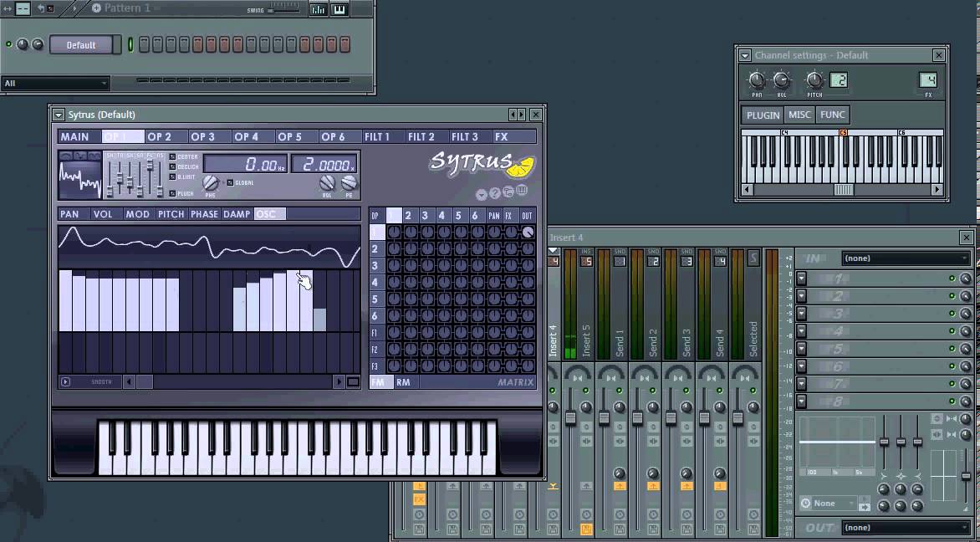Click the Channel settings PITCH knob
Image resolution: width=980 pixels, height=542 pixels.
814,80
